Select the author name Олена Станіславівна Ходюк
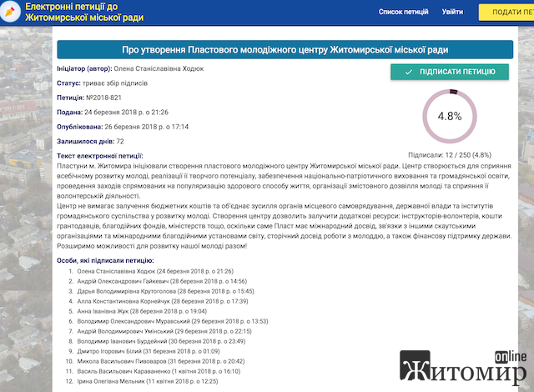 coord(159,68)
